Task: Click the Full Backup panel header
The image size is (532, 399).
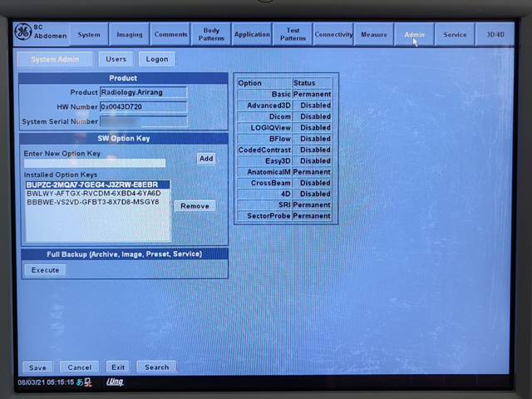Action: coord(125,254)
